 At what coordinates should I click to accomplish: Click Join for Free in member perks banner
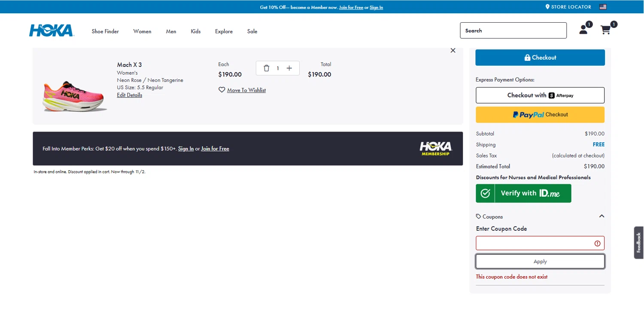pos(215,149)
